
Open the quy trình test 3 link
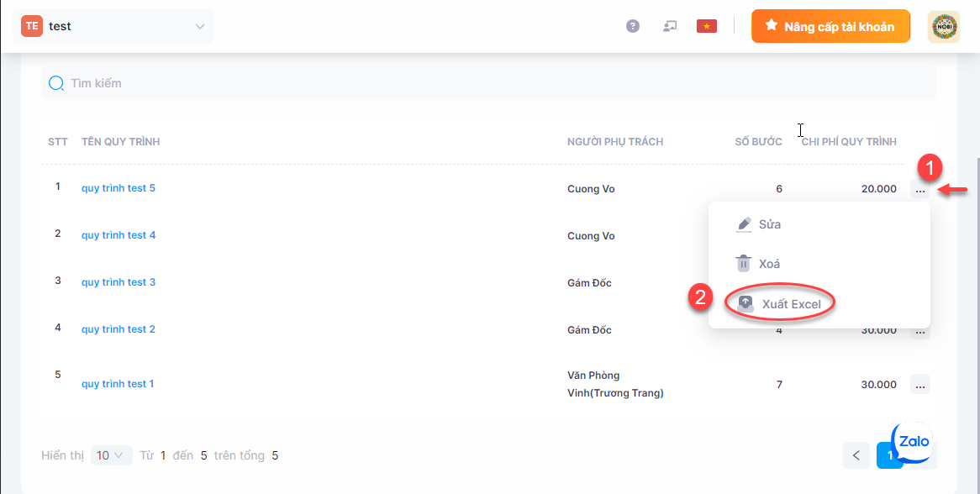(x=119, y=282)
